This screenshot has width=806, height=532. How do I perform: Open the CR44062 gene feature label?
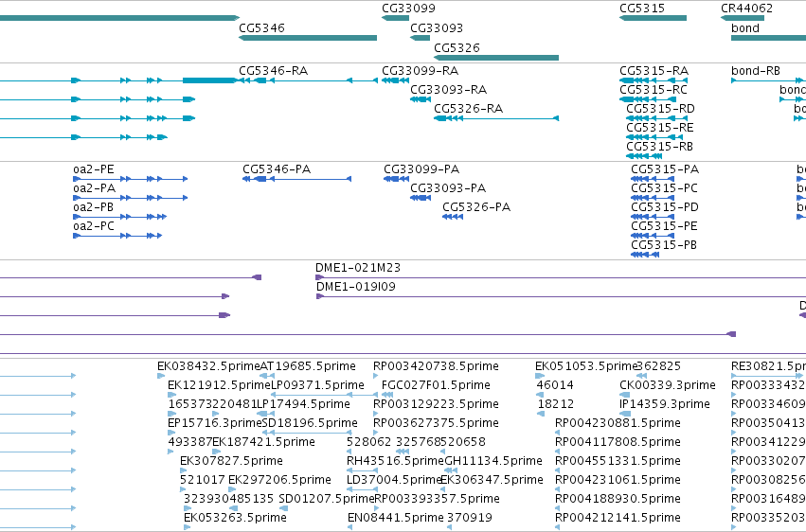pyautogui.click(x=746, y=9)
